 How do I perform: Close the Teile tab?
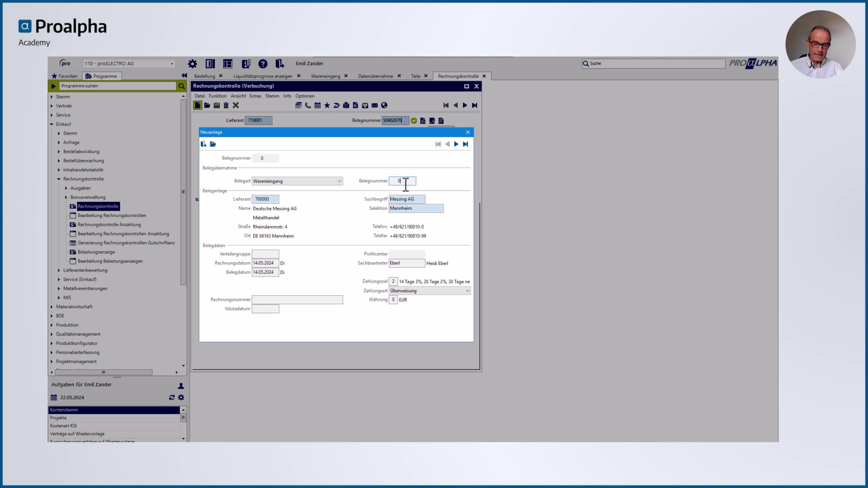(x=426, y=76)
